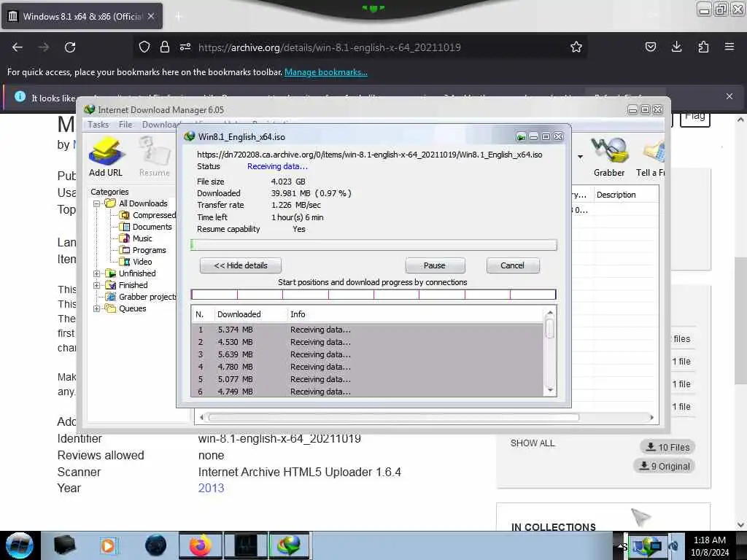Click the connections progress segments bar
The width and height of the screenshot is (747, 560).
point(373,295)
